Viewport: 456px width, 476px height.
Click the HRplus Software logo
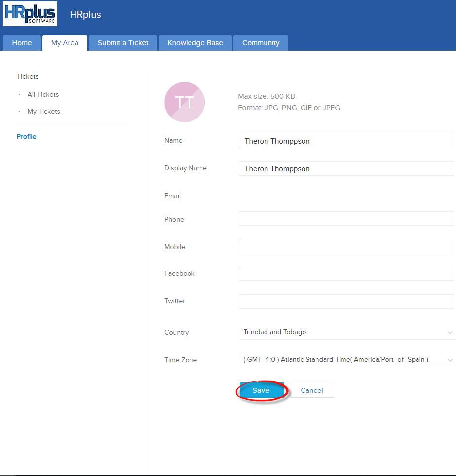pos(30,14)
